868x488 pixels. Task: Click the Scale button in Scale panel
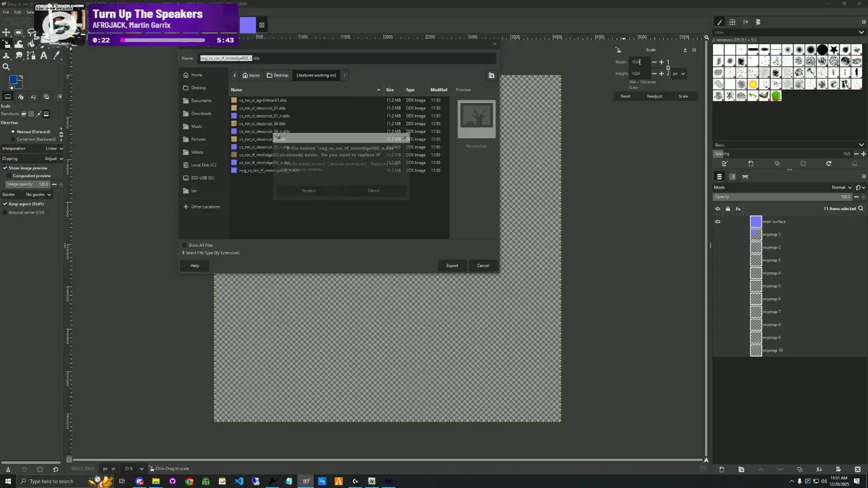pos(683,96)
